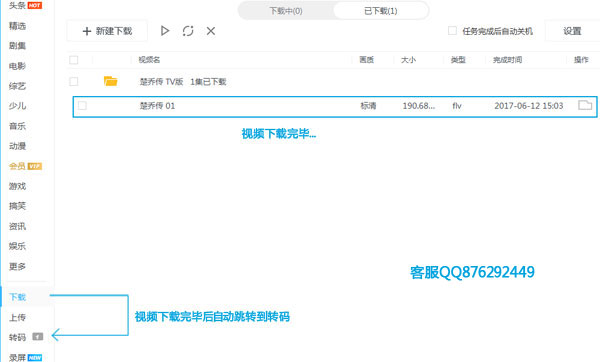Open 综艺 in the sidebar
The image size is (600, 362).
[x=17, y=86]
